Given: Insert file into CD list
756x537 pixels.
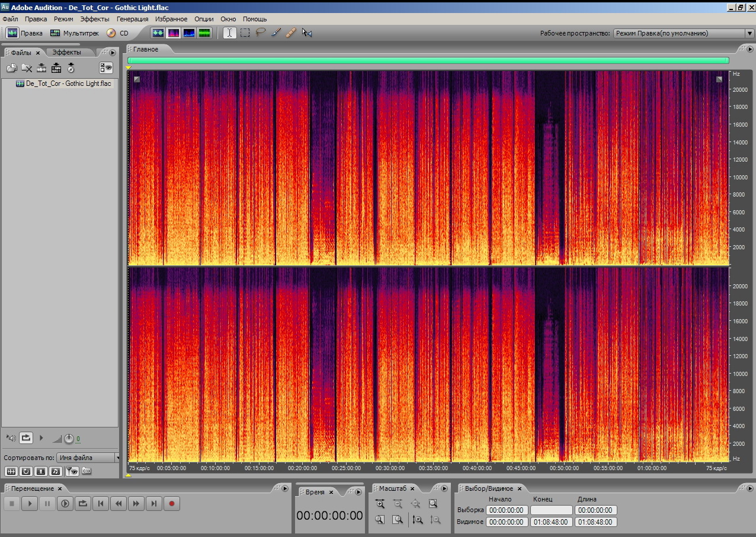Looking at the screenshot, I should coord(71,68).
